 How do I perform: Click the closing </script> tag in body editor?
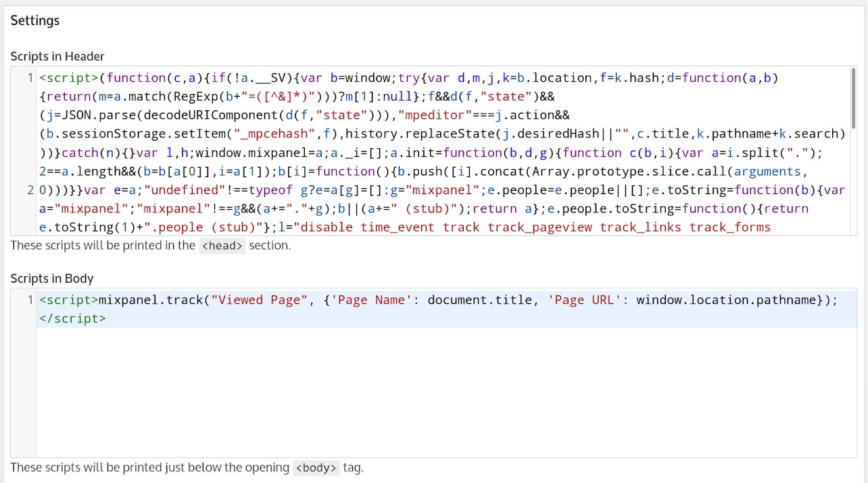tap(72, 318)
